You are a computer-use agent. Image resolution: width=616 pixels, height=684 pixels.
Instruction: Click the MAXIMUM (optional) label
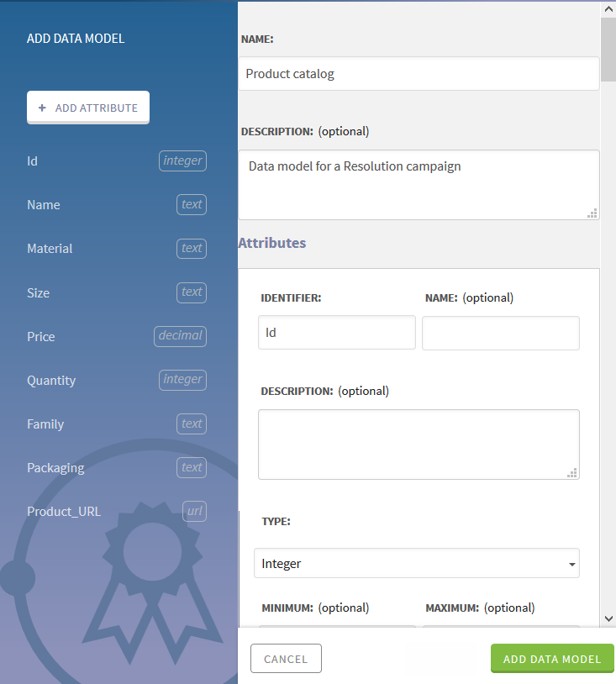click(480, 608)
